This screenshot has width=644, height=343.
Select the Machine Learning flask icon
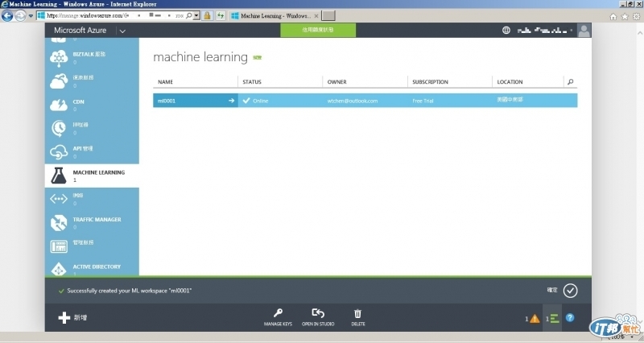[59, 176]
